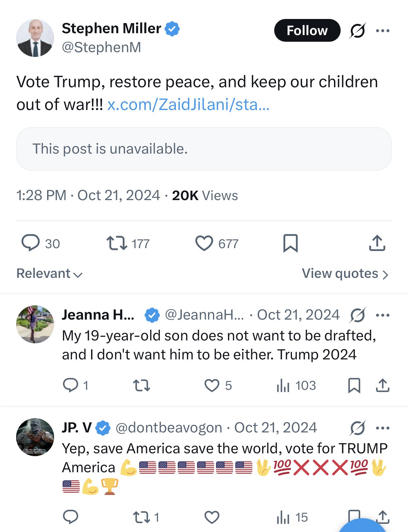408x532 pixels.
Task: Like Jeanna H's reply
Action: click(x=212, y=385)
